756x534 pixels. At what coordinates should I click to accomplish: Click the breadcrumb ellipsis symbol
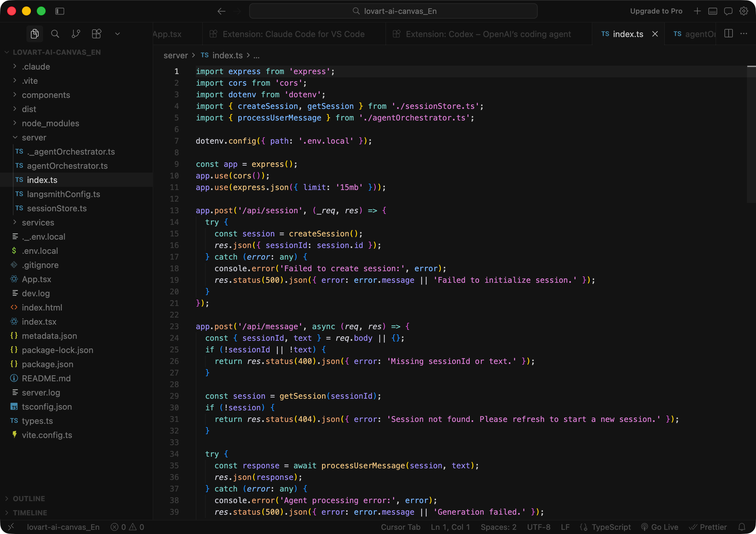click(x=257, y=55)
